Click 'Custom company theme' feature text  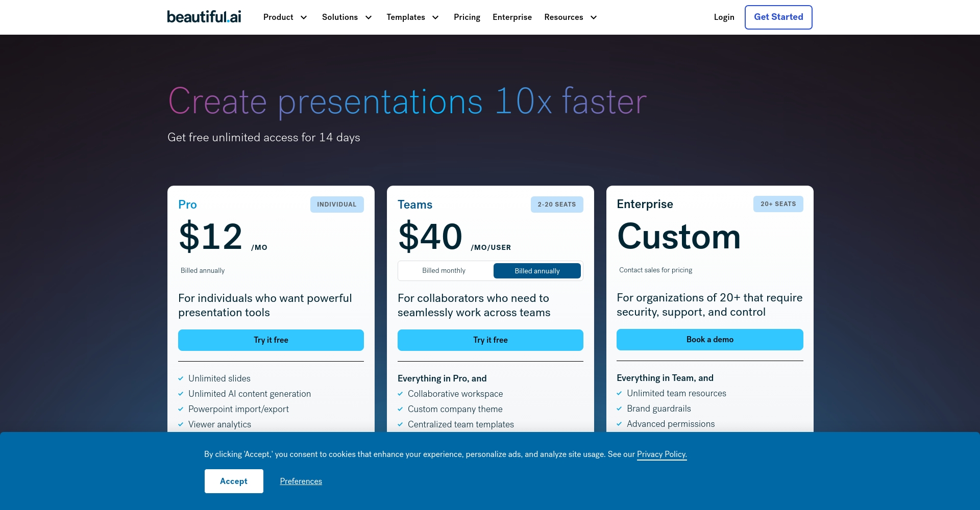[x=455, y=409]
